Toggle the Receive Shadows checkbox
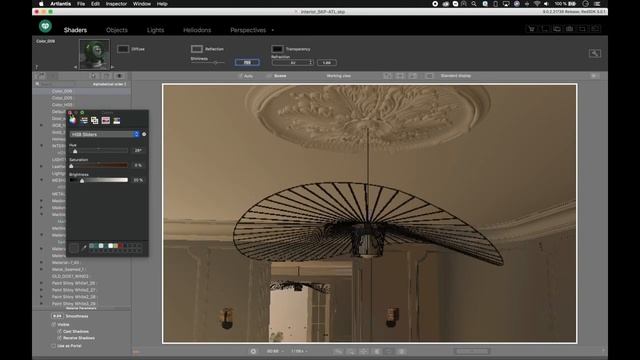640x360 pixels. tap(59, 338)
